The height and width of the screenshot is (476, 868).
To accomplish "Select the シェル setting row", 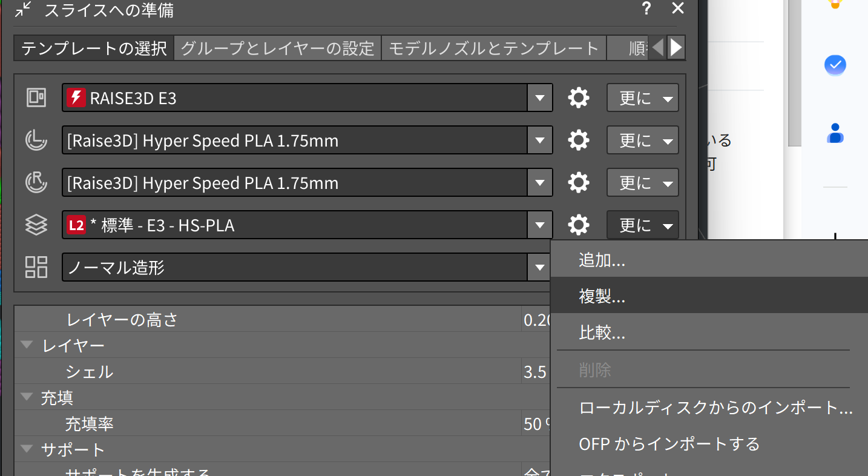I will [283, 371].
